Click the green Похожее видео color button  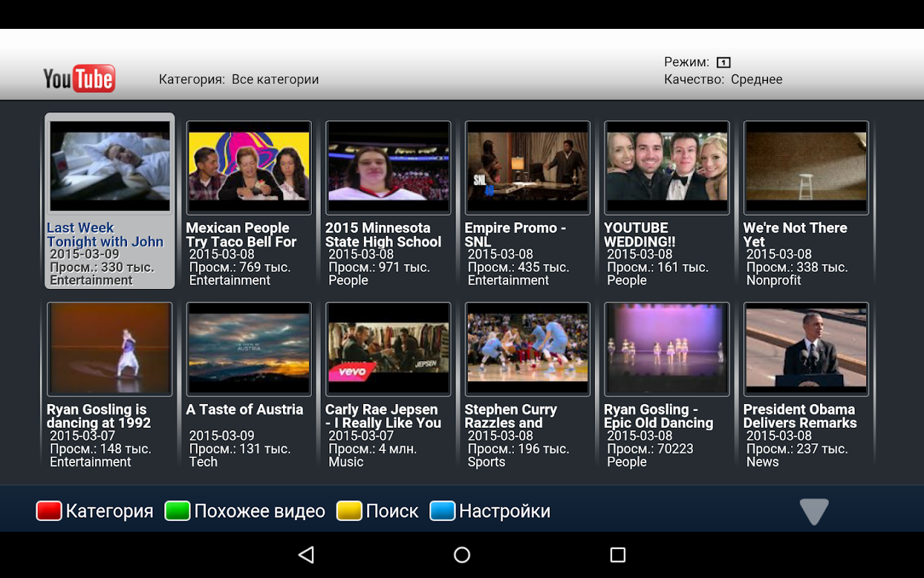click(x=177, y=511)
